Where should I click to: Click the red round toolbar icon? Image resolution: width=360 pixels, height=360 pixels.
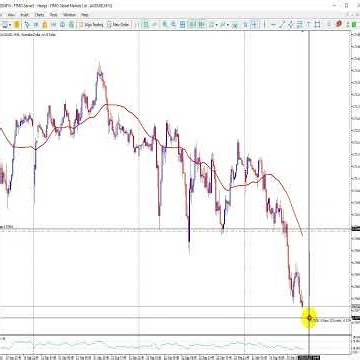[x=339, y=24]
